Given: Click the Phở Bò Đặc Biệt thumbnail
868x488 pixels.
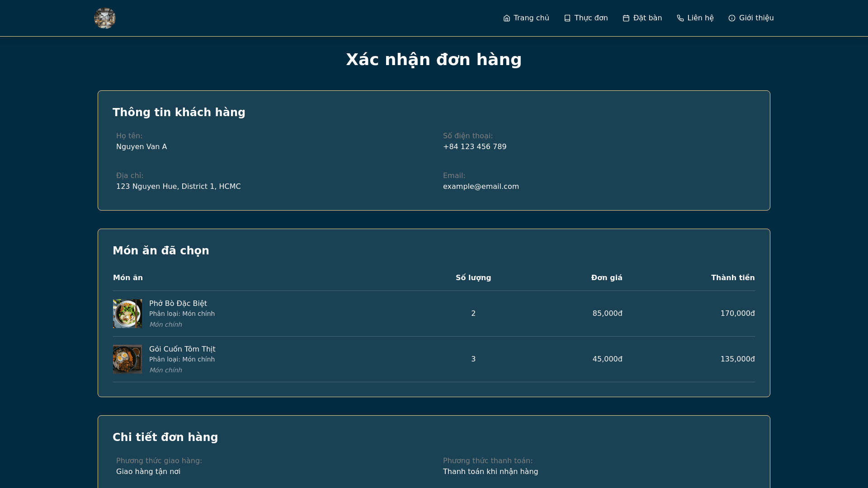Looking at the screenshot, I should (x=127, y=314).
